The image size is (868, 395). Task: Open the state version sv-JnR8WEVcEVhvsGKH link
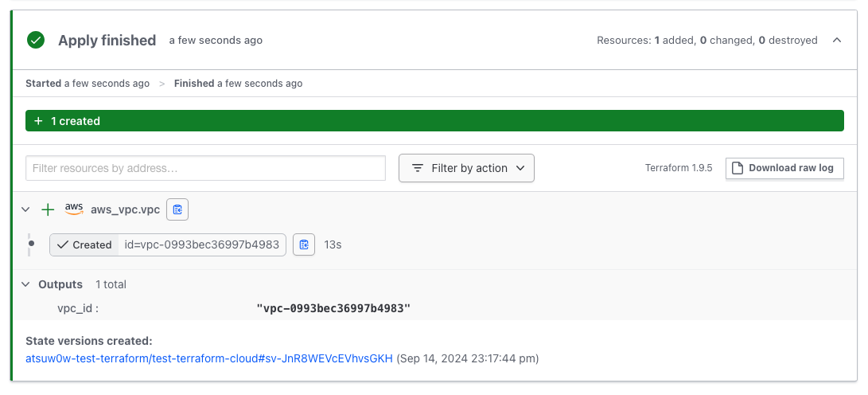pyautogui.click(x=209, y=358)
